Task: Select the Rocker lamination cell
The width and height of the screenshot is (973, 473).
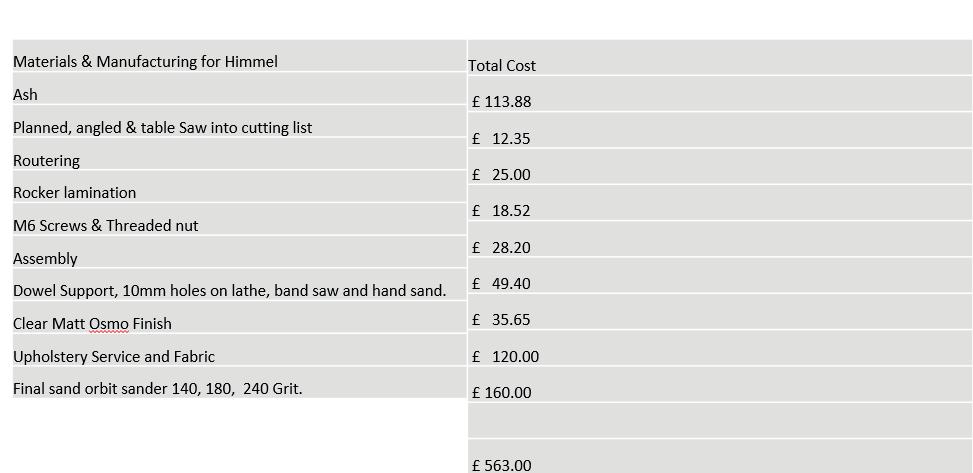Action: (x=240, y=187)
